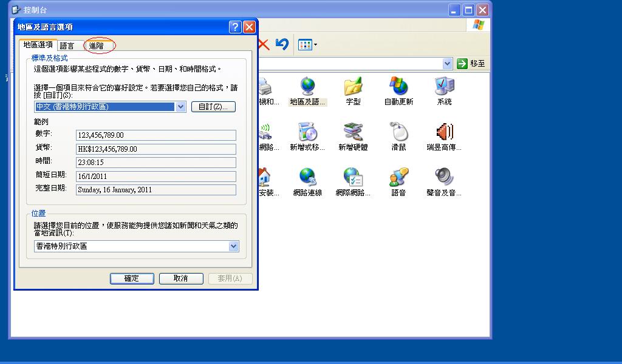
Task: Open the 瑞昱高傳... audio icon
Action: click(x=444, y=137)
